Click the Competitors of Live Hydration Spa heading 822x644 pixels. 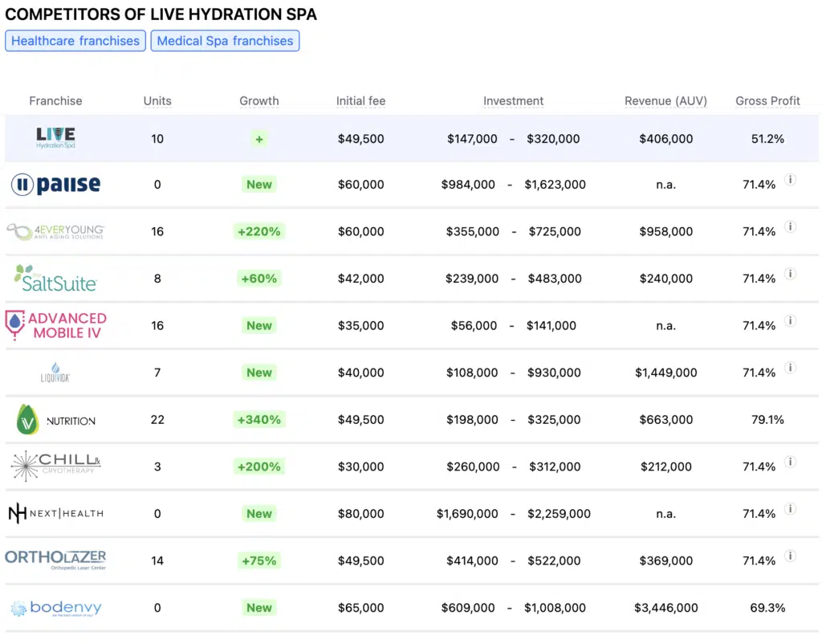point(161,14)
